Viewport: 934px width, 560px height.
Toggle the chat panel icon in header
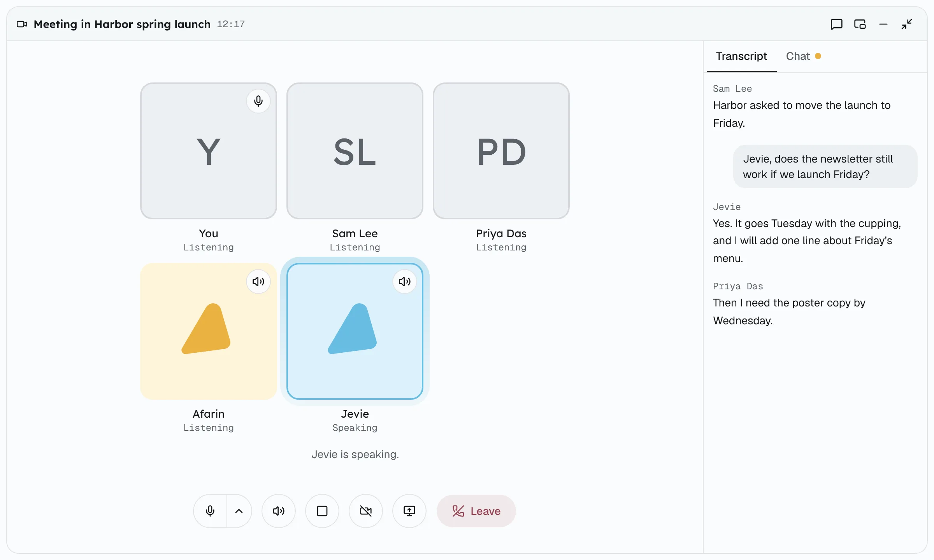836,24
